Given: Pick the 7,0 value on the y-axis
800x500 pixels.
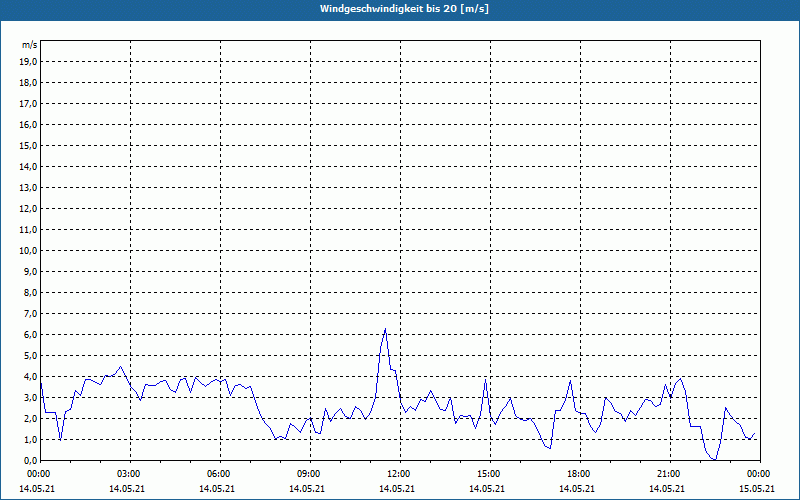Looking at the screenshot, I should pyautogui.click(x=30, y=313).
